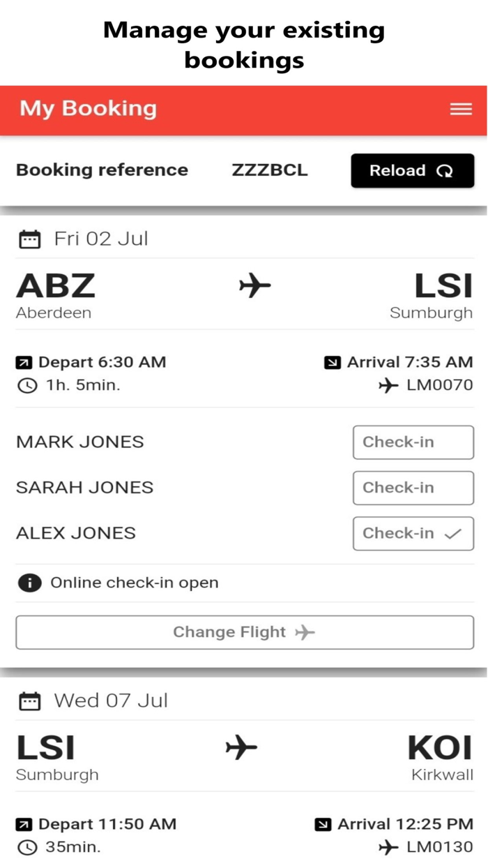Uncheck ALEX JONES completed check-in
Viewport: 488px width, 868px height.
(413, 533)
